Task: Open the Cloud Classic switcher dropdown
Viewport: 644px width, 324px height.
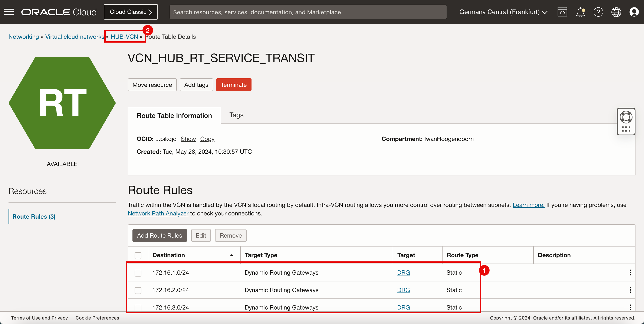Action: [x=131, y=11]
